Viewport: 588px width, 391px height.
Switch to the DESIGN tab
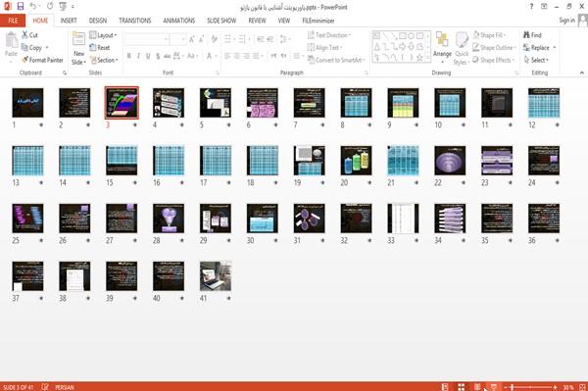[x=98, y=21]
